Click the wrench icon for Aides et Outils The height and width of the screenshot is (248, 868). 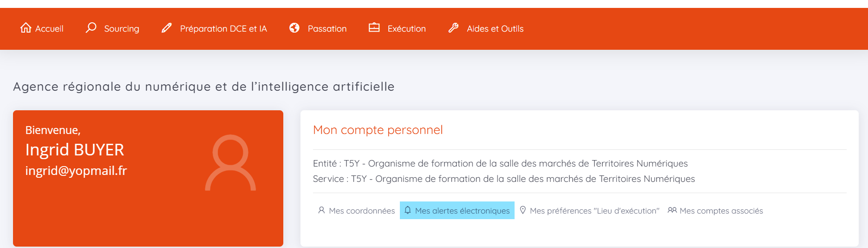tap(454, 28)
